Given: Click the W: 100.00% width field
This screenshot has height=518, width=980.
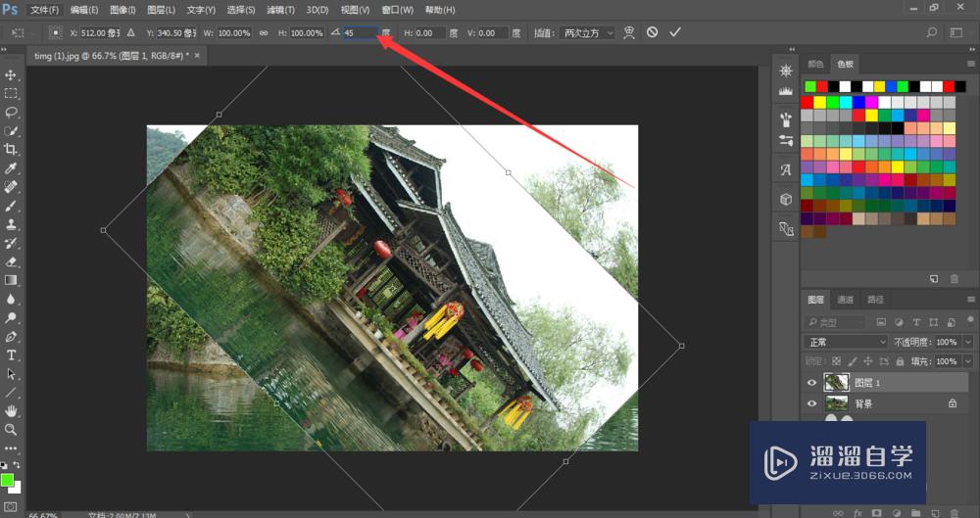Looking at the screenshot, I should [234, 33].
